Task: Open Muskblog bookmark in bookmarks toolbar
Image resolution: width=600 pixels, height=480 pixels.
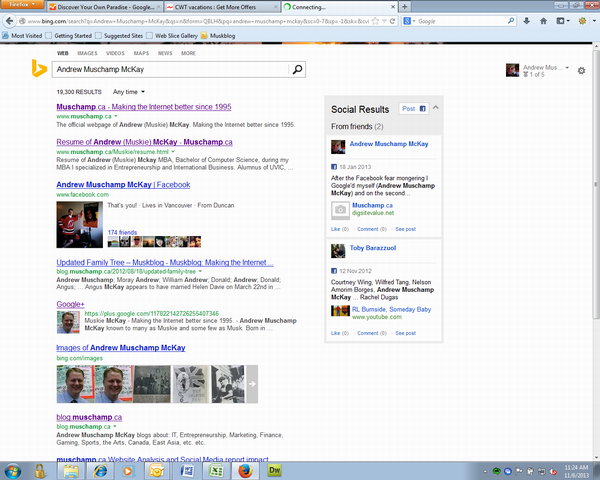Action: coord(218,36)
